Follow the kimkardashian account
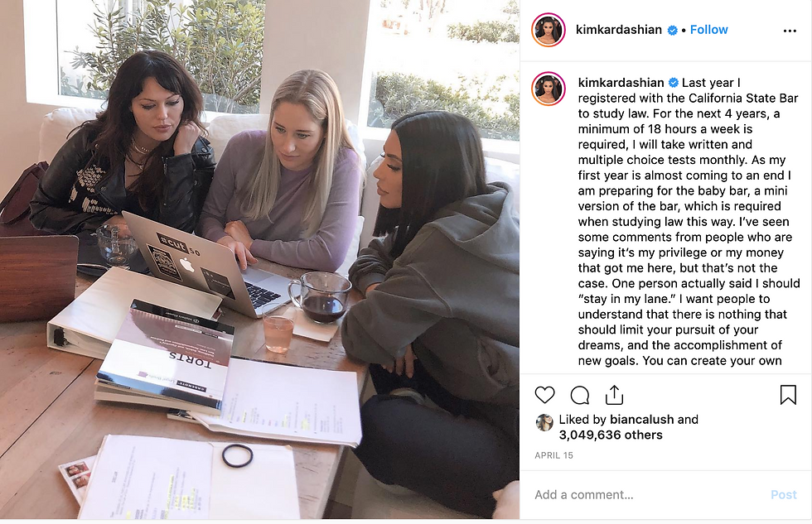This screenshot has width=812, height=524. [709, 30]
